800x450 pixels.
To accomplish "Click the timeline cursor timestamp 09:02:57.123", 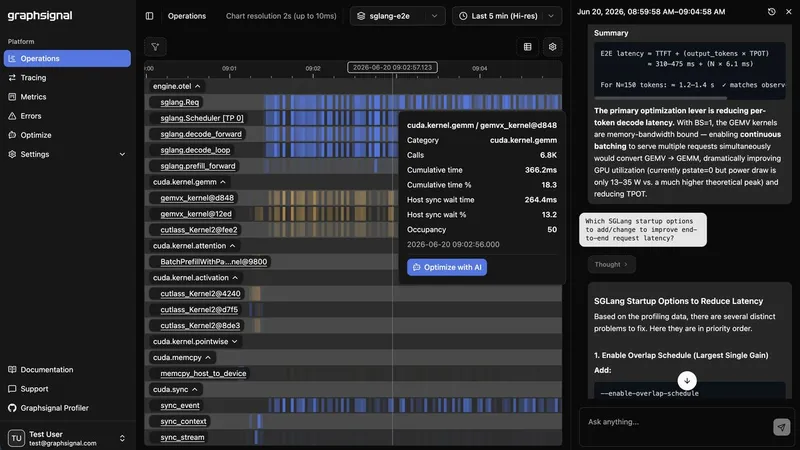I will [x=392, y=67].
